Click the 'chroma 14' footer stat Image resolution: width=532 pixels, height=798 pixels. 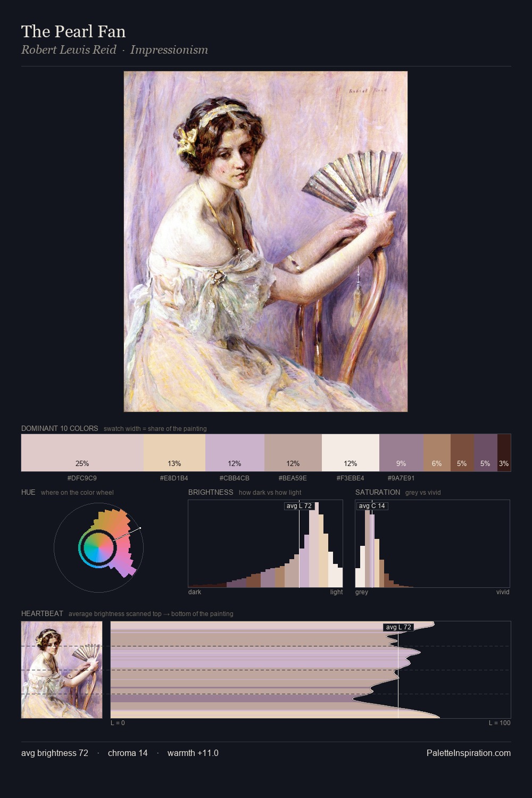coord(128,753)
